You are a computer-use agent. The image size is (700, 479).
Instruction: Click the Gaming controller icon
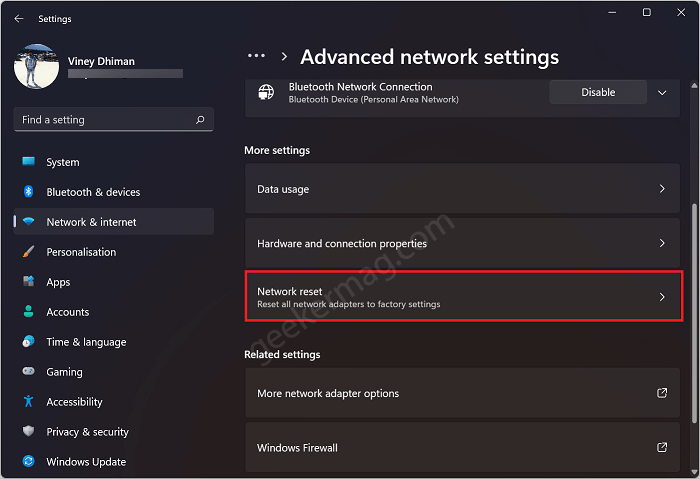coord(29,371)
